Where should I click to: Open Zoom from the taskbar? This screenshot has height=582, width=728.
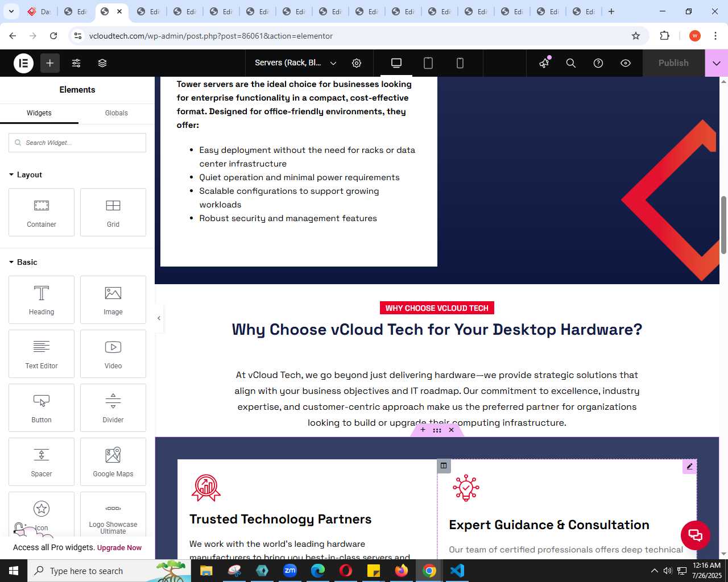[x=290, y=571]
